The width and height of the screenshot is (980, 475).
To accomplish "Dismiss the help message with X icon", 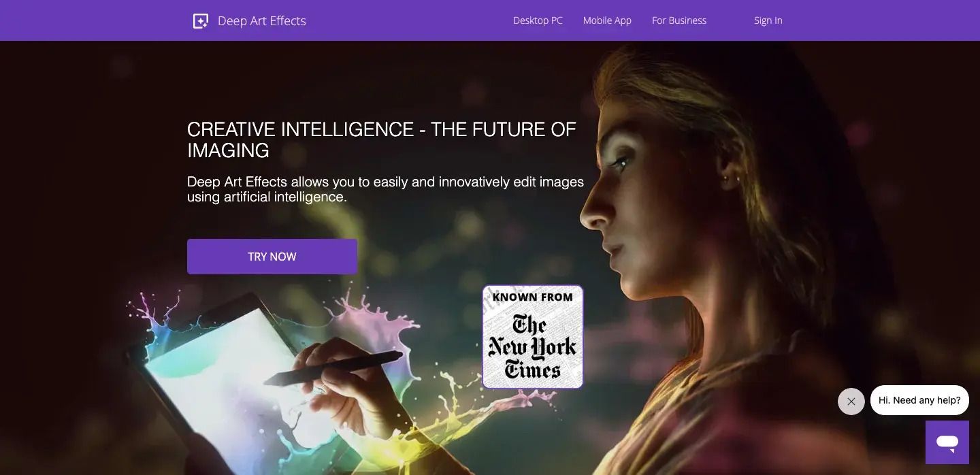I will point(851,402).
